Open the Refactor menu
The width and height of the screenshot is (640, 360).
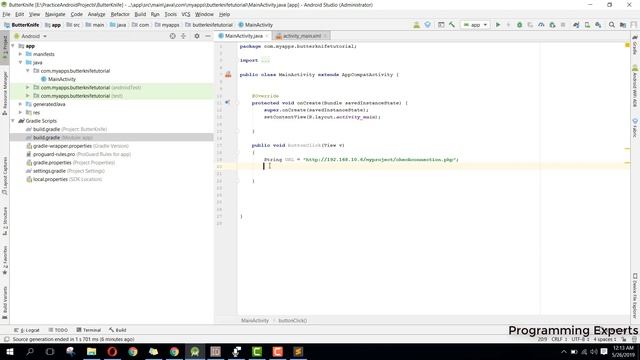(120, 14)
